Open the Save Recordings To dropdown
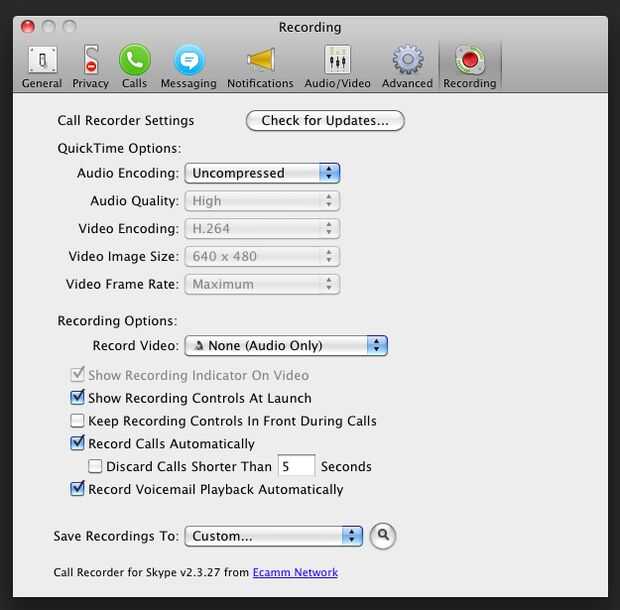 click(x=274, y=536)
